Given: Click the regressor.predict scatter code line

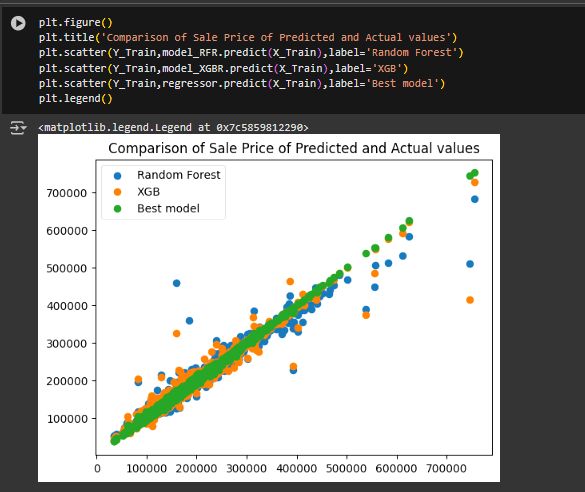Looking at the screenshot, I should (242, 83).
